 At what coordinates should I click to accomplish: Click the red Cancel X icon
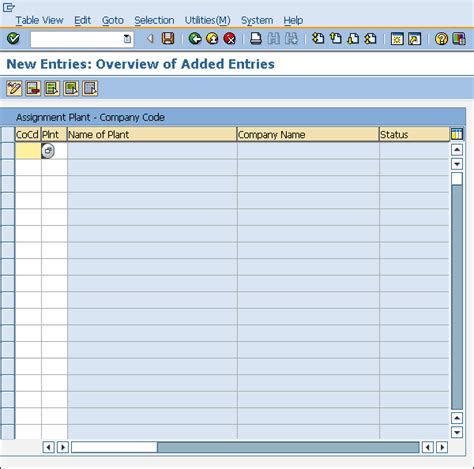click(230, 39)
